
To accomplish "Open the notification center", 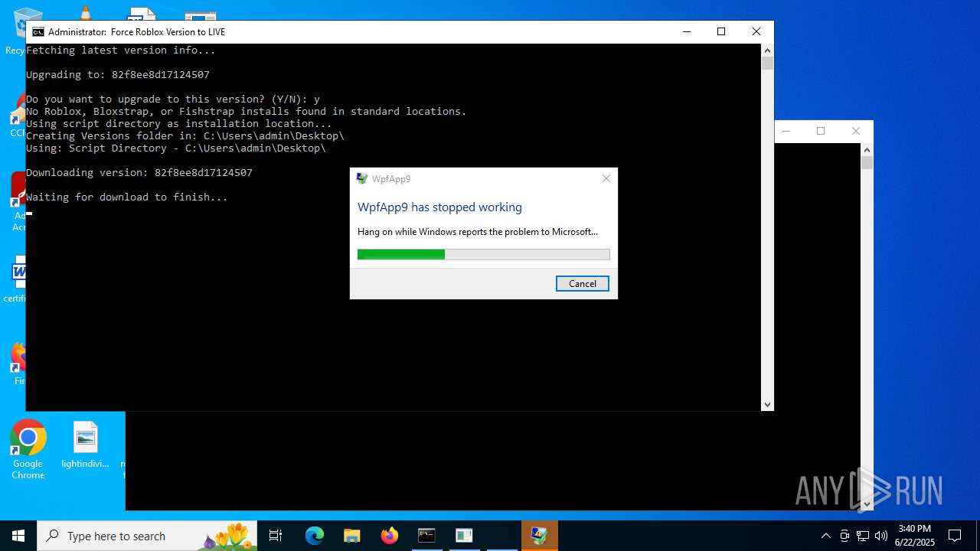I will click(955, 536).
